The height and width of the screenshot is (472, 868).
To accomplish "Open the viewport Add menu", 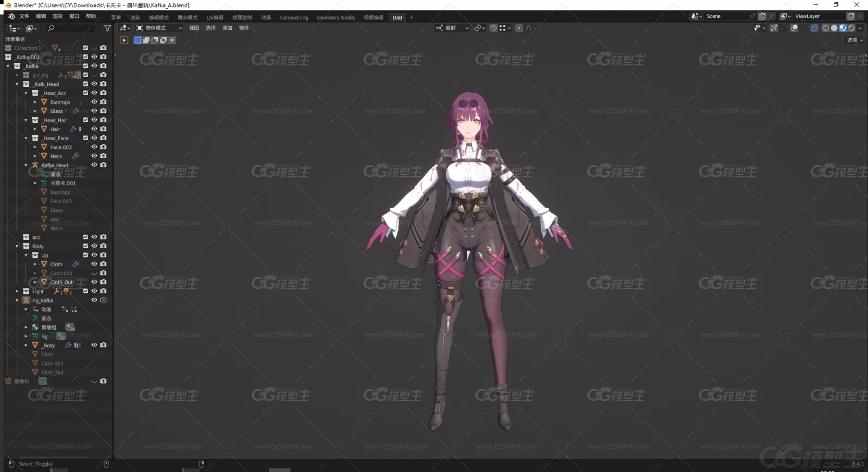I will point(227,28).
